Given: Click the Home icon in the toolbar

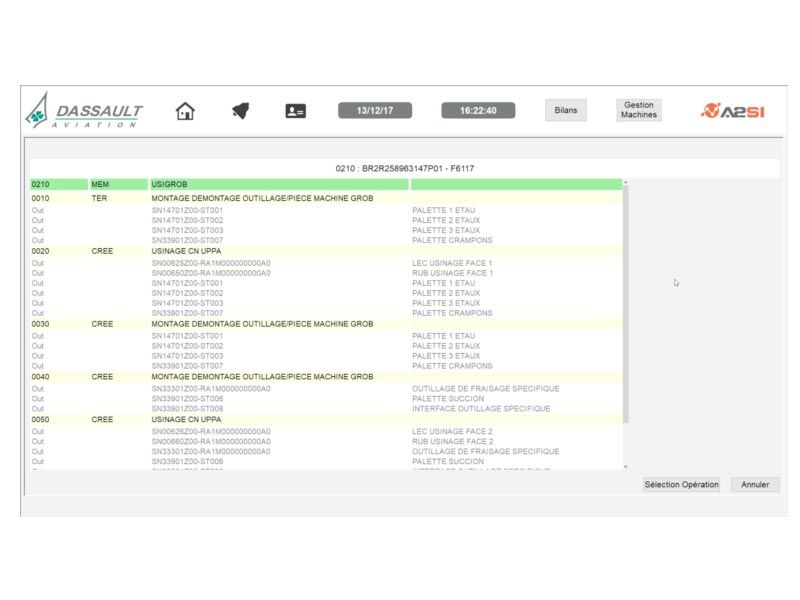Looking at the screenshot, I should (185, 111).
